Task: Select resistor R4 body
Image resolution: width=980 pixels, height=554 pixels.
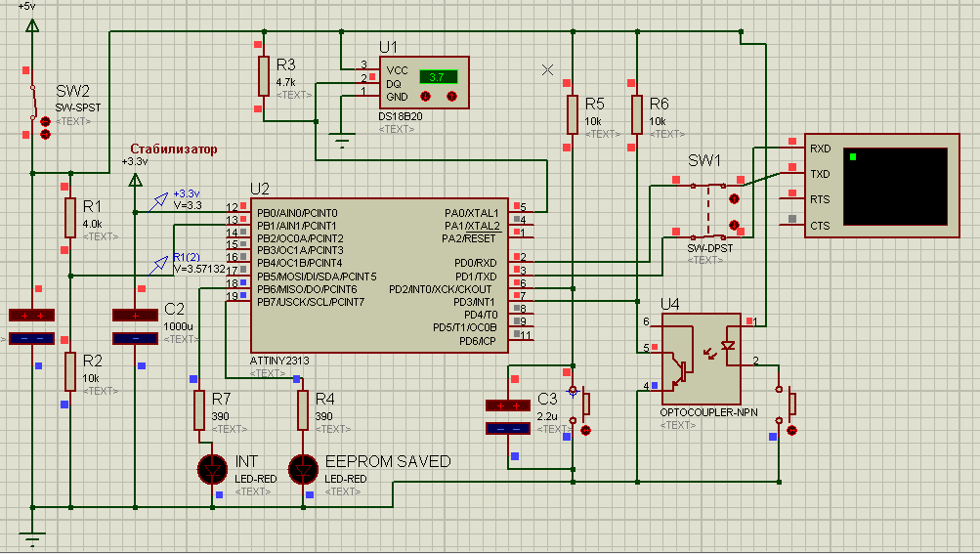Action: (303, 410)
